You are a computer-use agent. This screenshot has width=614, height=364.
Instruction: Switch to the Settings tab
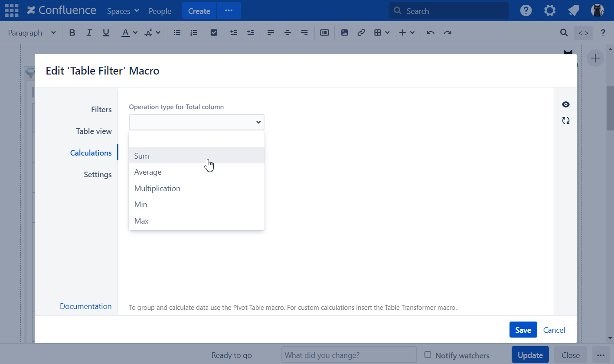coord(98,174)
